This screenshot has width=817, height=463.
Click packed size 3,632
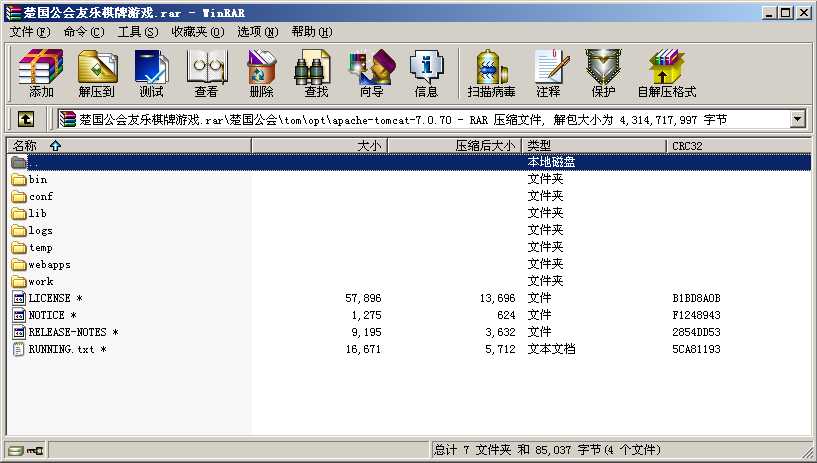[x=500, y=332]
